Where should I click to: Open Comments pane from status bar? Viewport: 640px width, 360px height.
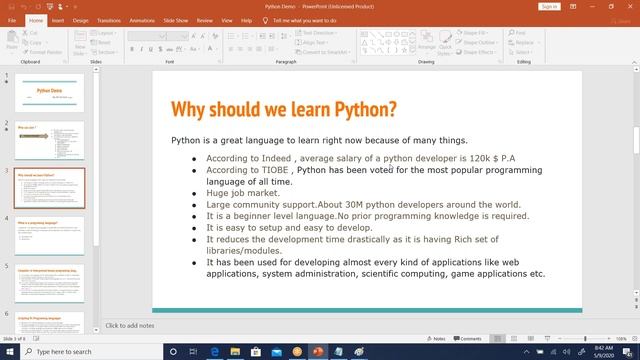(x=467, y=339)
